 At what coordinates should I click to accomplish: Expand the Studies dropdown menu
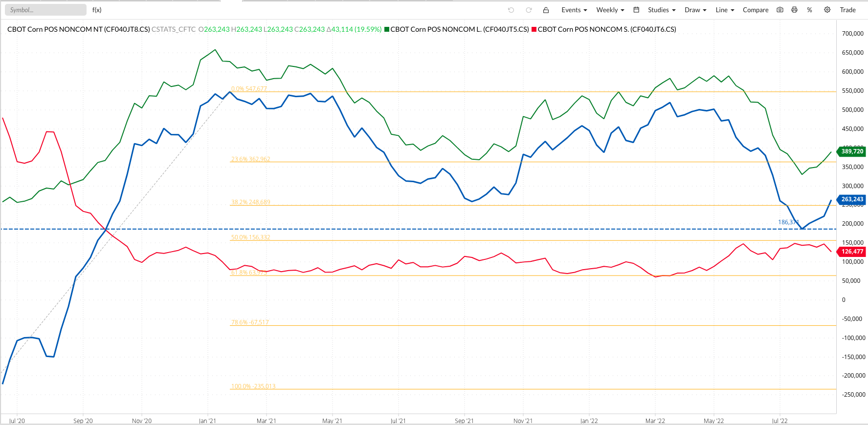pyautogui.click(x=661, y=10)
